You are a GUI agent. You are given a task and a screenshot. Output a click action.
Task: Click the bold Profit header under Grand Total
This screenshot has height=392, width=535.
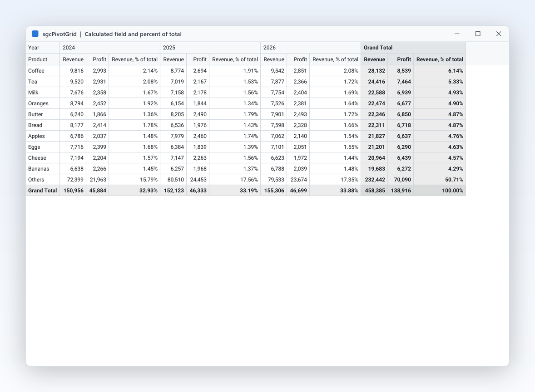click(401, 59)
